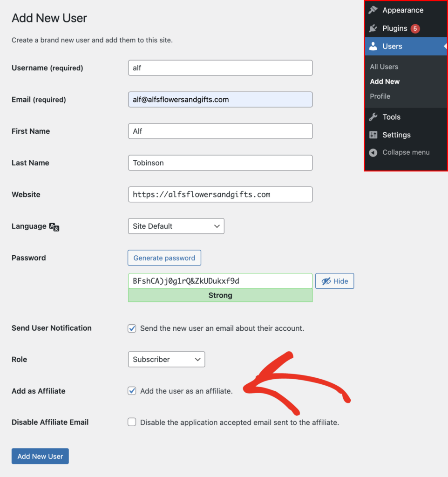Click the Plugins update count badge

415,28
